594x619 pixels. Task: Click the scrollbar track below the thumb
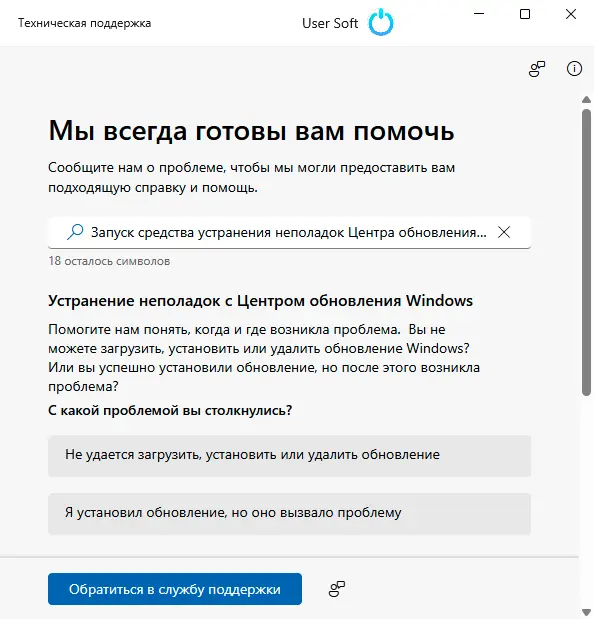[x=586, y=501]
